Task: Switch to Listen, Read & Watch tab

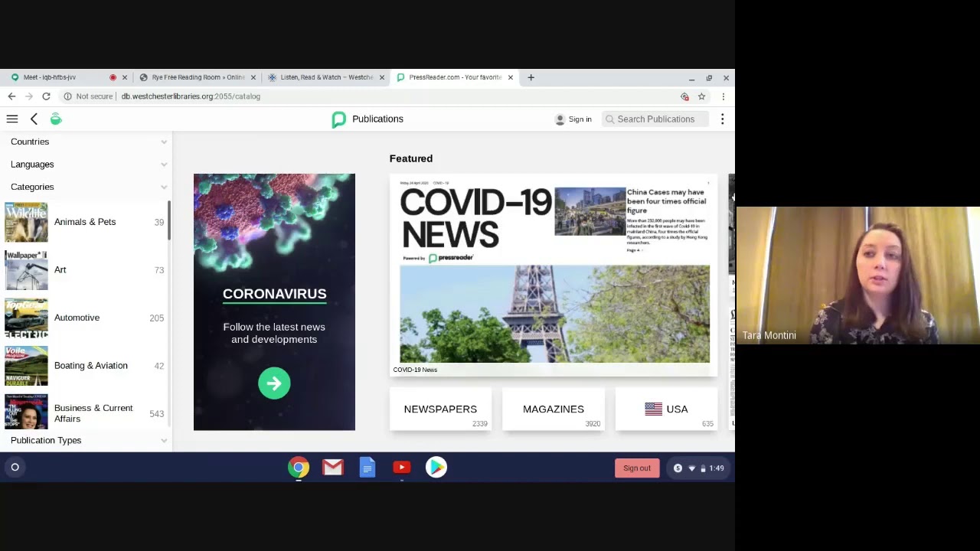Action: coord(326,77)
